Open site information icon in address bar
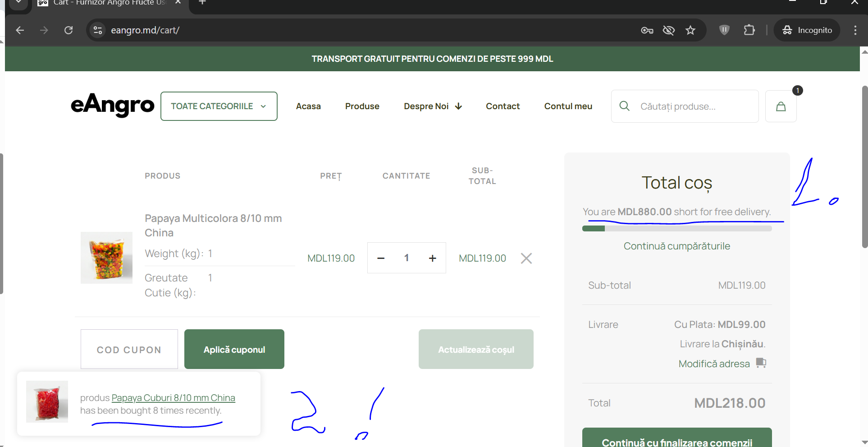 (x=98, y=30)
